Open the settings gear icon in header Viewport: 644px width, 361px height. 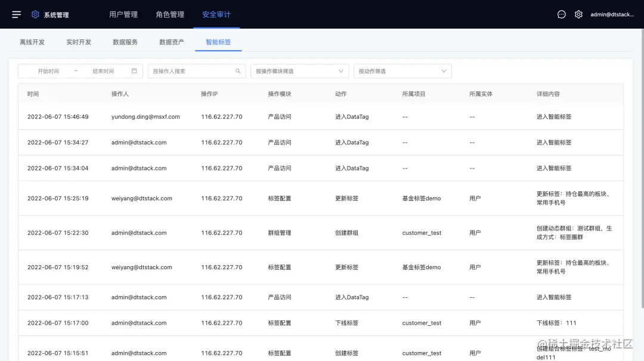[578, 14]
